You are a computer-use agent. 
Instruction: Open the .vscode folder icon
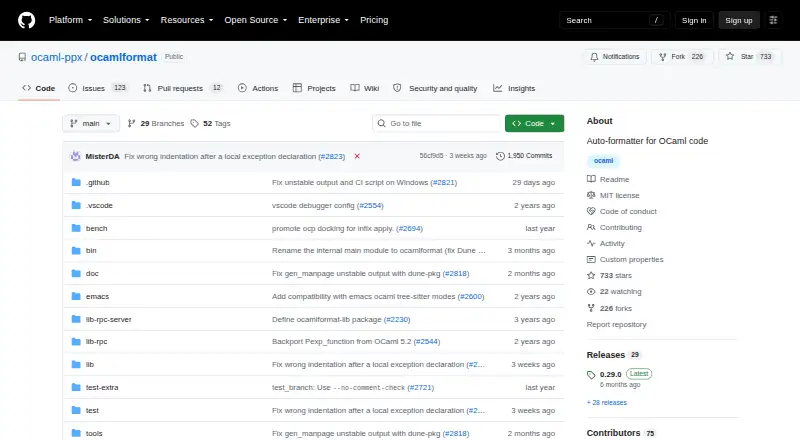pyautogui.click(x=76, y=205)
